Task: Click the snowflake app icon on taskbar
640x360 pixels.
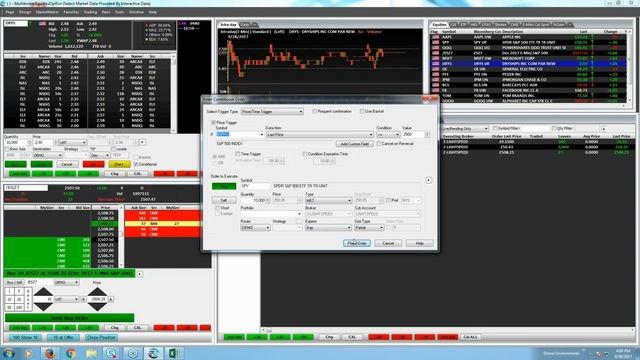Action: [132, 353]
